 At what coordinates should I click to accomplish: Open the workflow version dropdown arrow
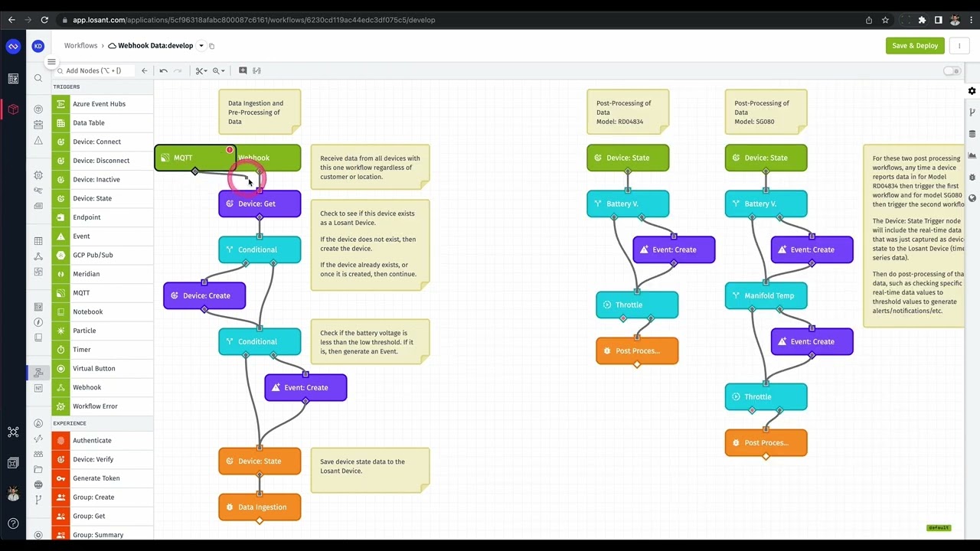coord(201,46)
